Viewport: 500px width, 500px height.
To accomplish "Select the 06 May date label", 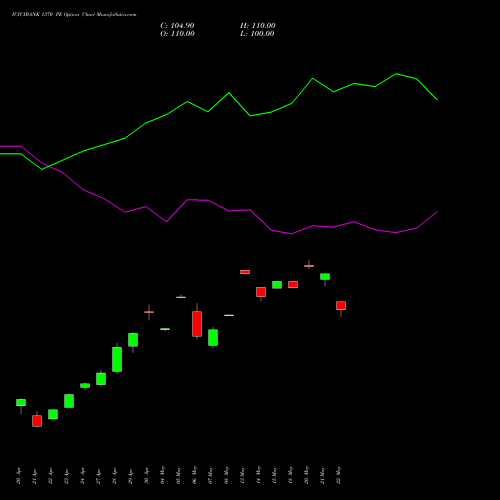I will [x=195, y=475].
